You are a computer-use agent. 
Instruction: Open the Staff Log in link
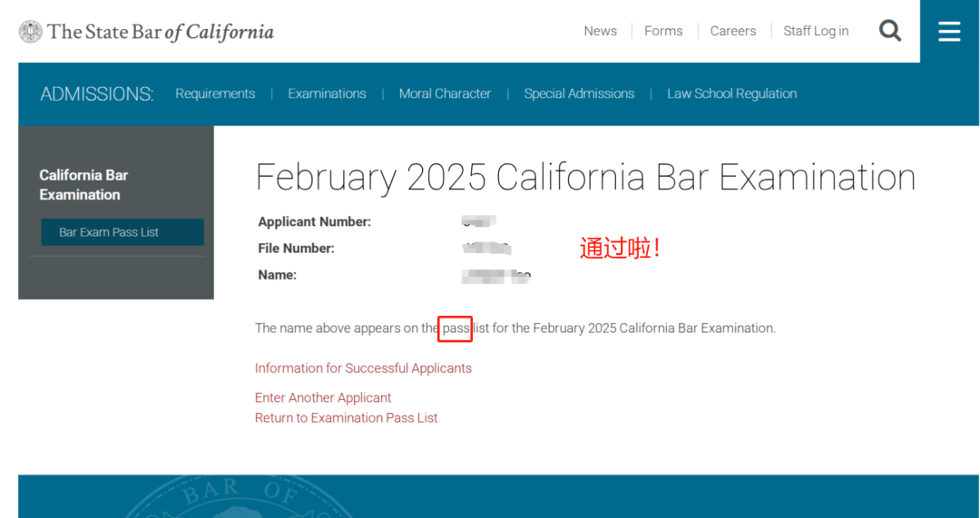pyautogui.click(x=816, y=31)
